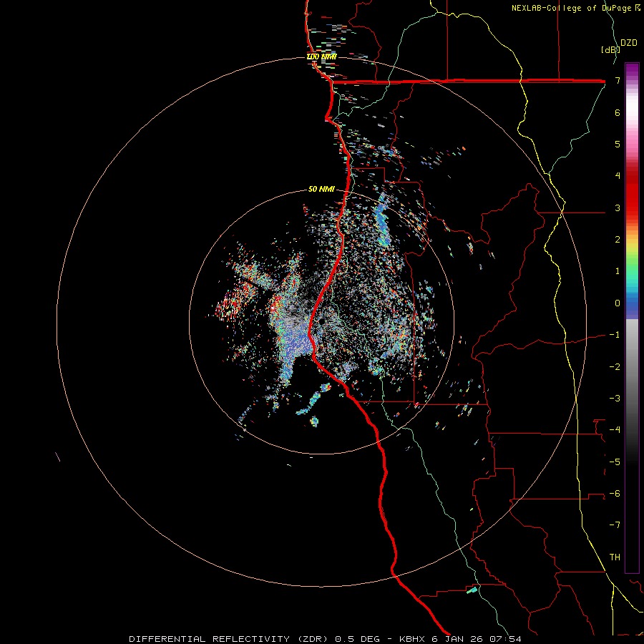The height and width of the screenshot is (644, 644).
Task: Click the scale tick label -4
Action: 615,430
